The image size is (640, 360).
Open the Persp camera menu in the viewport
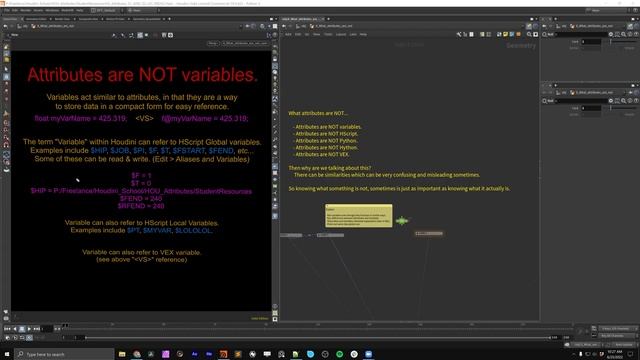(x=213, y=43)
